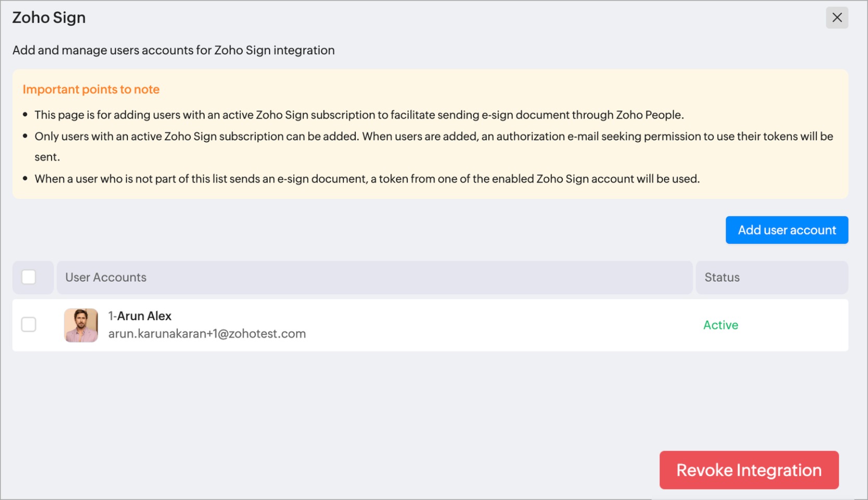This screenshot has width=868, height=500.
Task: Click the bullet dot before 'When a user who'
Action: pos(25,179)
